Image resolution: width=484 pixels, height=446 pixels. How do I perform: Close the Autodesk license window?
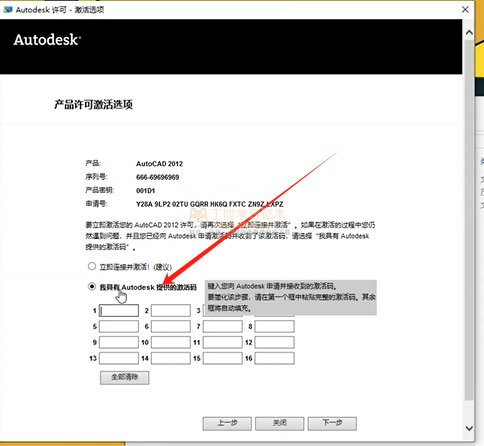click(x=465, y=9)
